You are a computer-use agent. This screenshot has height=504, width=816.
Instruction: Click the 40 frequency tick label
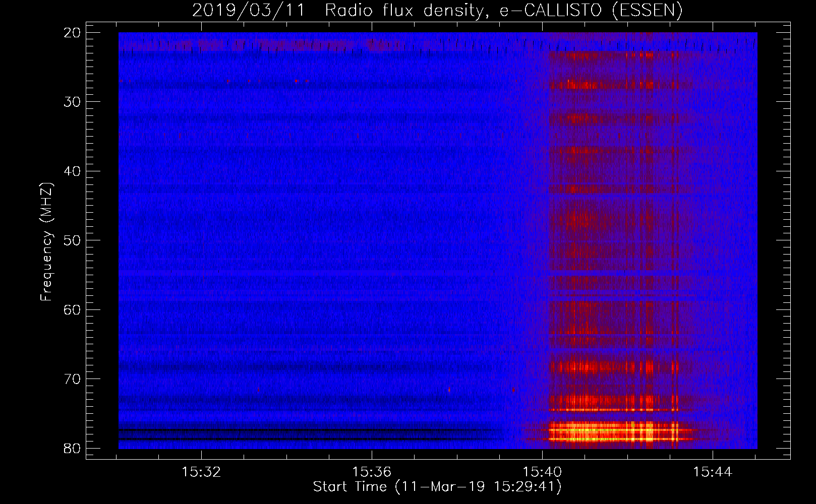(73, 171)
